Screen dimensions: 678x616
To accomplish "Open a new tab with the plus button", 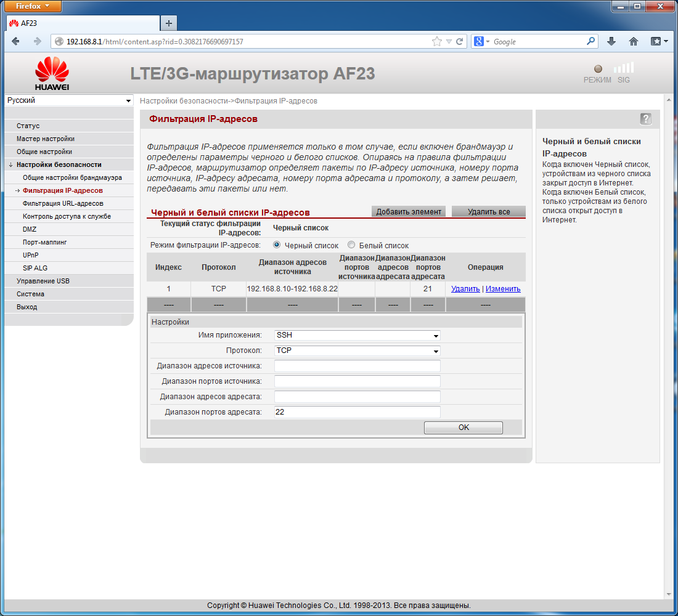I will pos(169,23).
